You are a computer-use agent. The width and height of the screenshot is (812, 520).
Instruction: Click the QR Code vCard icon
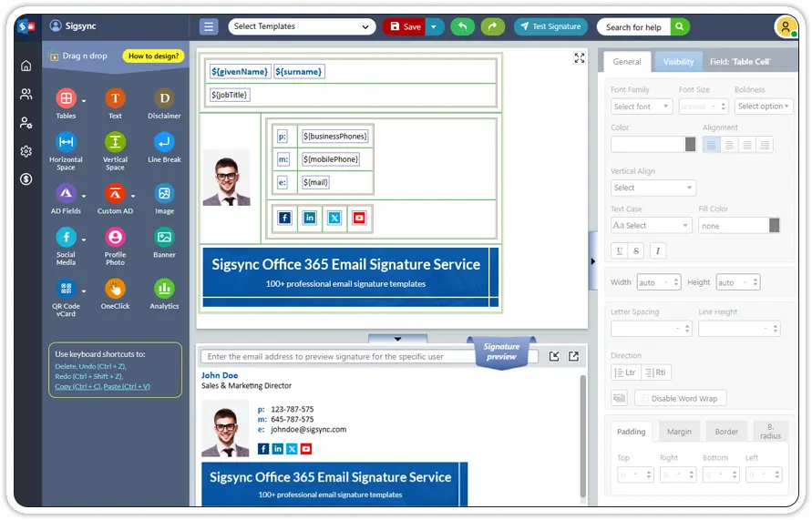(x=66, y=289)
